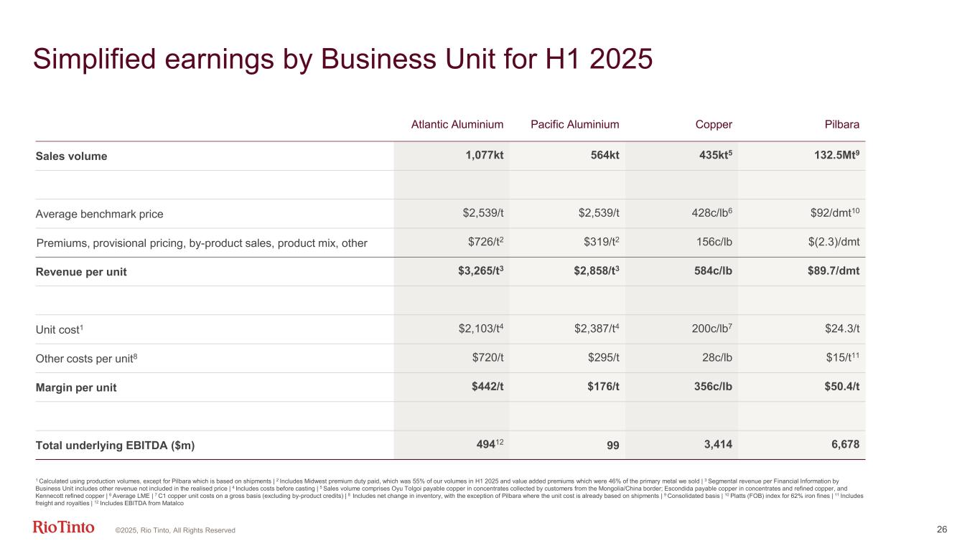Select the Average benchmark price row label
The height and width of the screenshot is (551, 980).
tap(99, 214)
